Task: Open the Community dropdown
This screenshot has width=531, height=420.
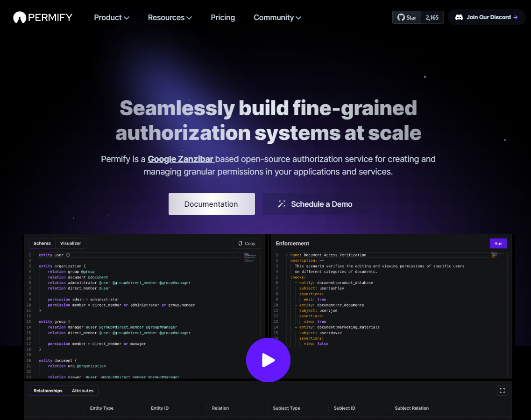Action: pos(277,17)
